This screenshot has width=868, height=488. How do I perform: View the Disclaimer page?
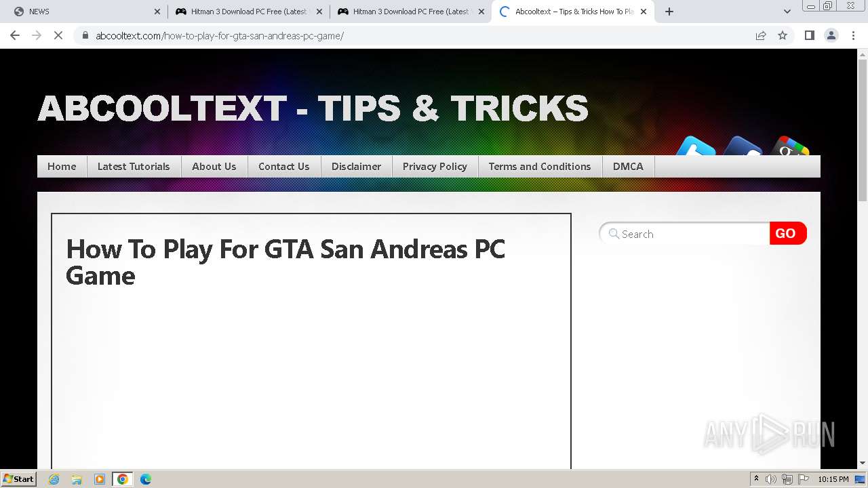point(356,166)
